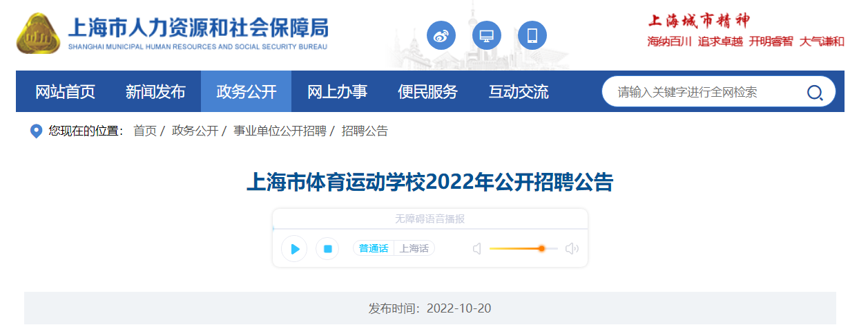Open the 网站首页 menu
Screen dimensions: 868x334
coord(66,91)
